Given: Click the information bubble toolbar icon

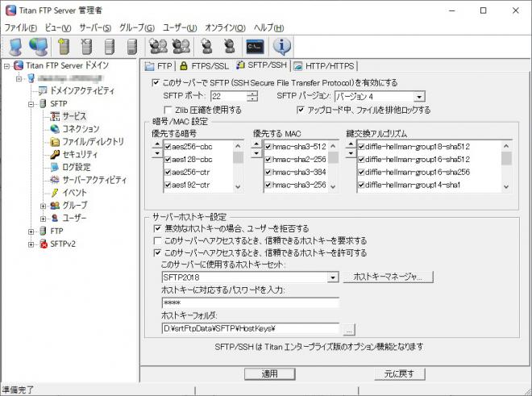Looking at the screenshot, I should point(282,47).
